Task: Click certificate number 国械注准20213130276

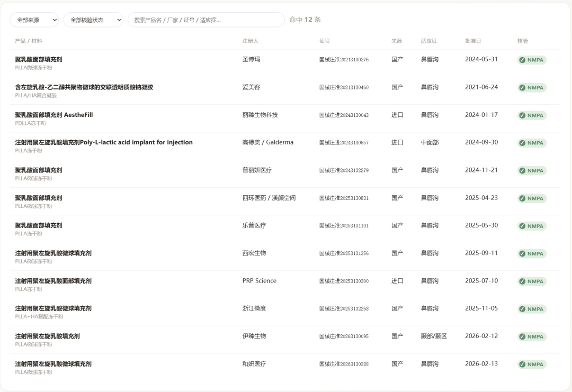Action: pos(344,60)
